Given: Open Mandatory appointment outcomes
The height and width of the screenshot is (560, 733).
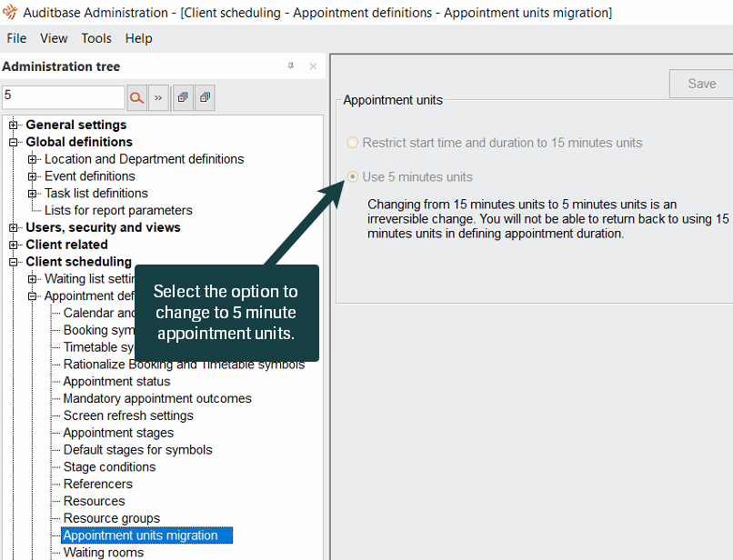Looking at the screenshot, I should point(157,398).
